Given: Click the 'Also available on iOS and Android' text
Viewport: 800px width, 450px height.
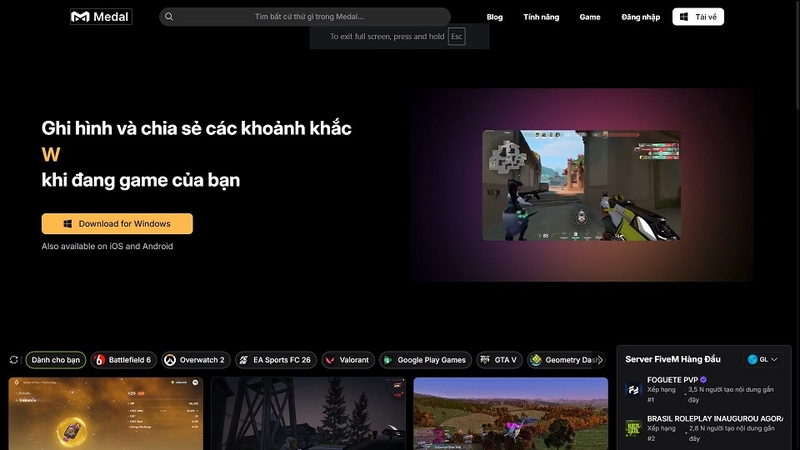Looking at the screenshot, I should pos(107,246).
